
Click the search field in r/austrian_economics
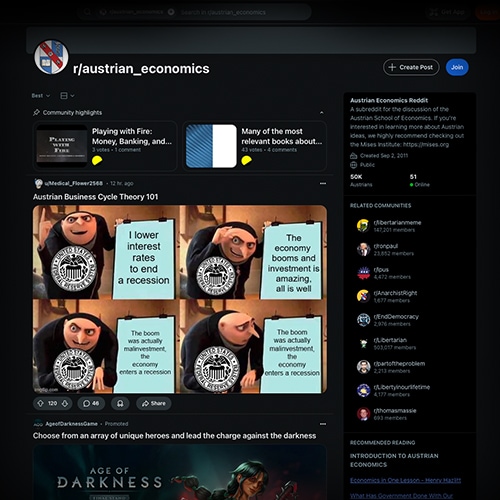click(x=195, y=12)
